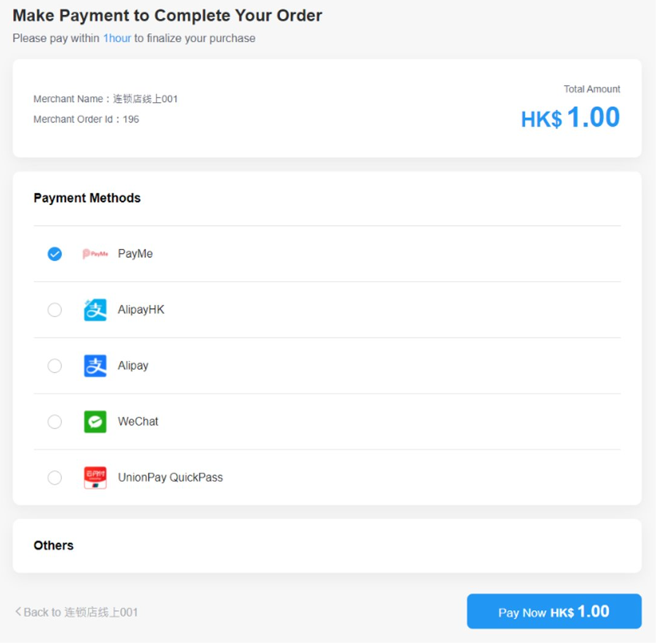Choose the UnionPay QuickPass label text
The height and width of the screenshot is (644, 660).
[x=170, y=477]
